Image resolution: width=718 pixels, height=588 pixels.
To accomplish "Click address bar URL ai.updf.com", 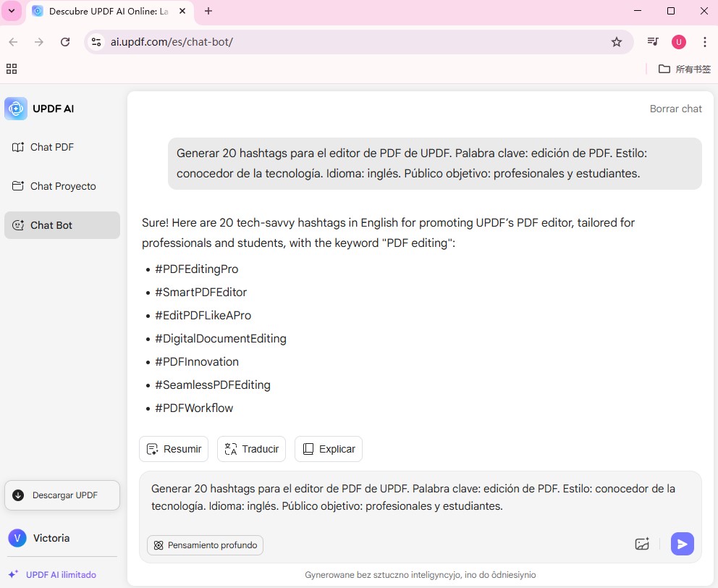I will [172, 42].
